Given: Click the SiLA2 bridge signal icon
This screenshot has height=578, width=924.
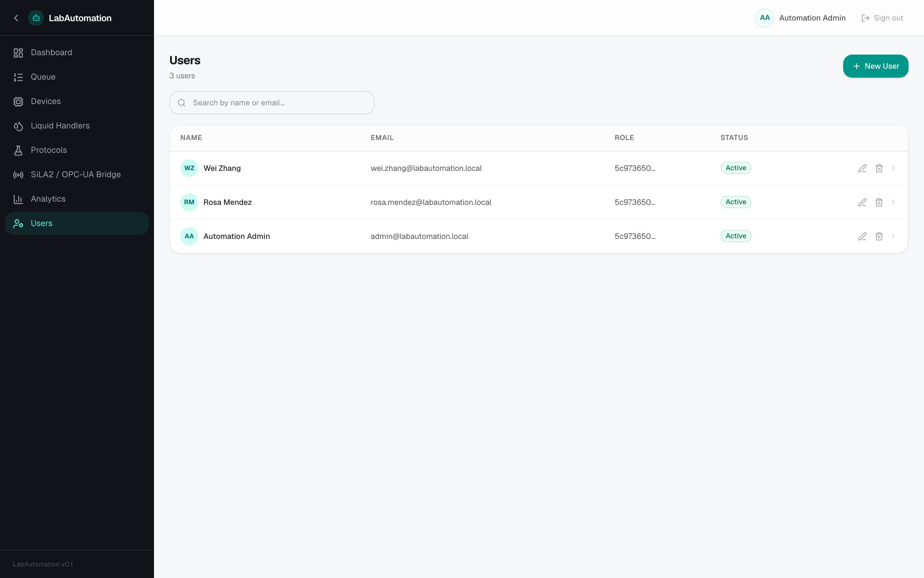Looking at the screenshot, I should tap(18, 175).
